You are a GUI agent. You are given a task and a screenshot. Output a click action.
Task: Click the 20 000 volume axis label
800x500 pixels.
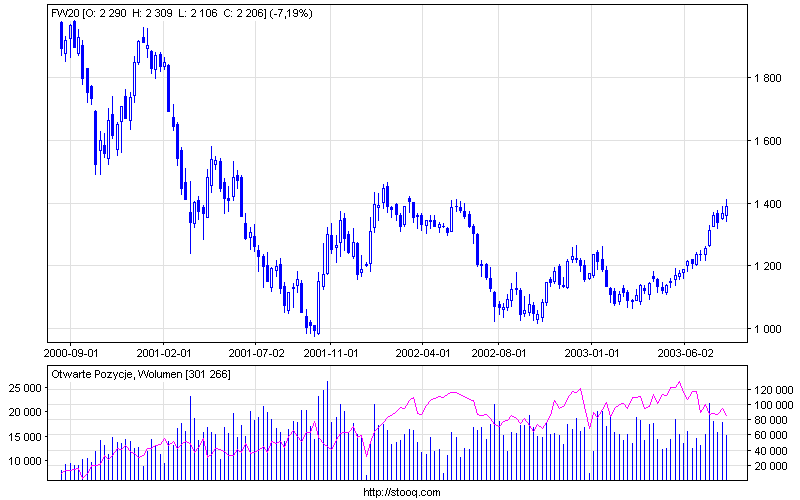click(x=25, y=412)
